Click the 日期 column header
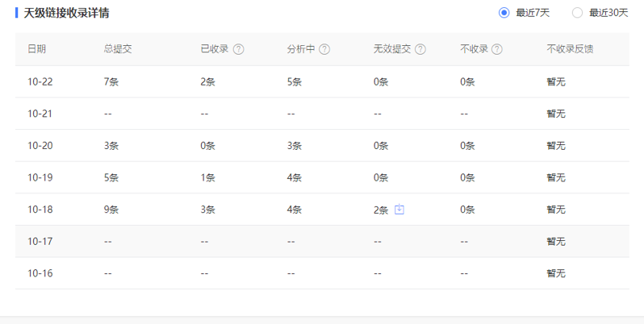 point(36,49)
